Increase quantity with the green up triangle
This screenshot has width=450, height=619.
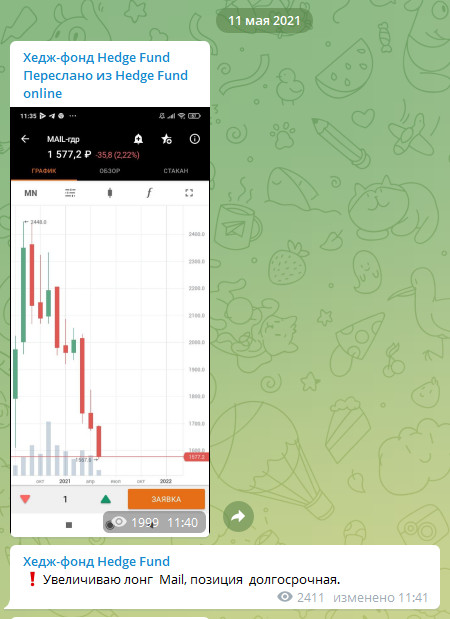coord(106,499)
